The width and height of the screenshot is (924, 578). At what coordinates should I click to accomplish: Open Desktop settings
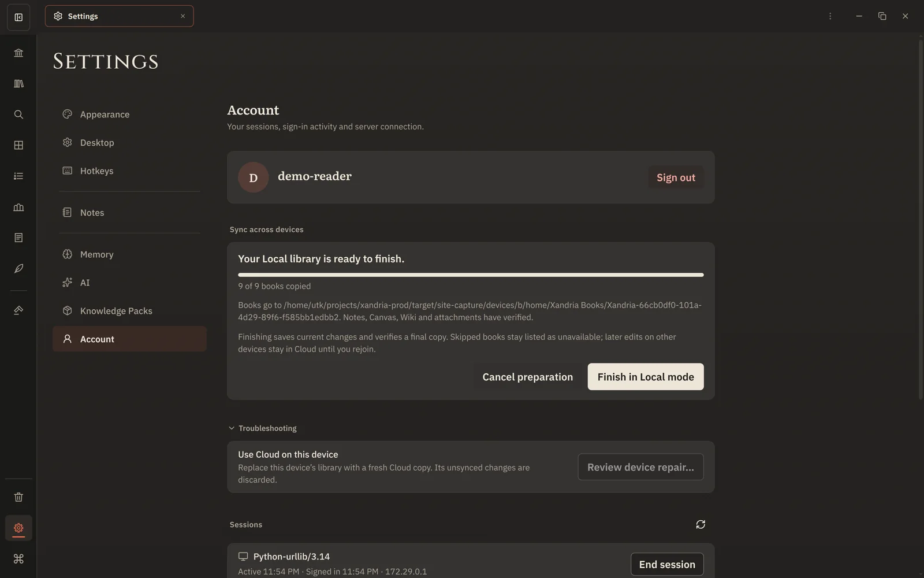point(129,143)
